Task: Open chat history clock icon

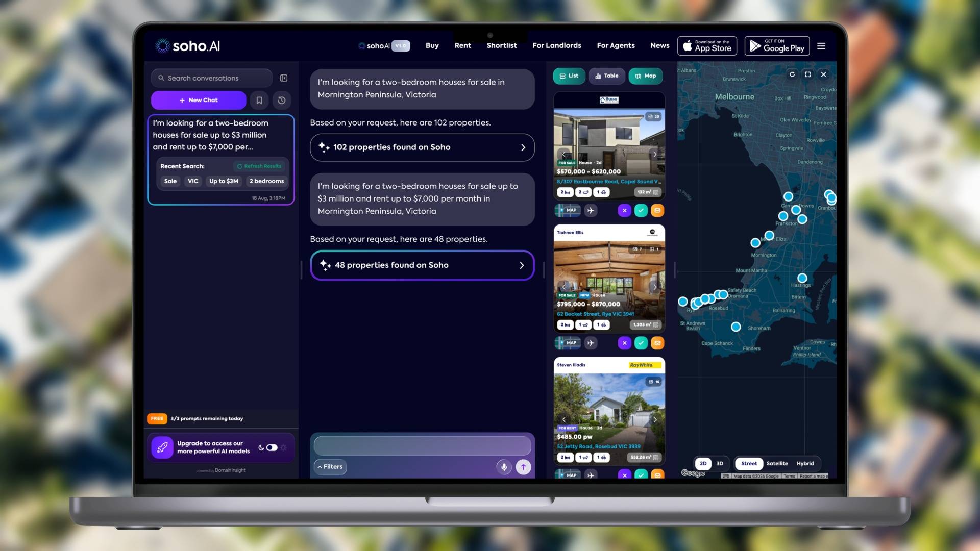Action: pyautogui.click(x=282, y=101)
